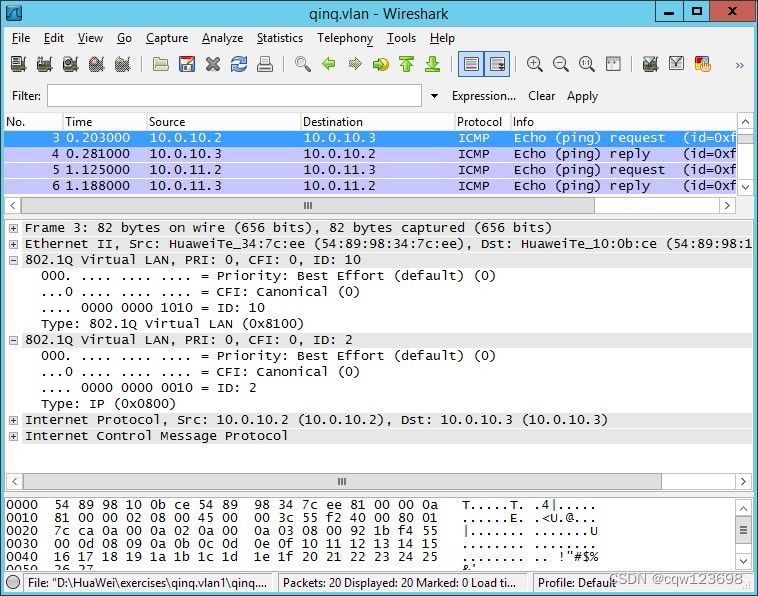758x596 pixels.
Task: Sort by Source column header
Action: pyautogui.click(x=223, y=122)
